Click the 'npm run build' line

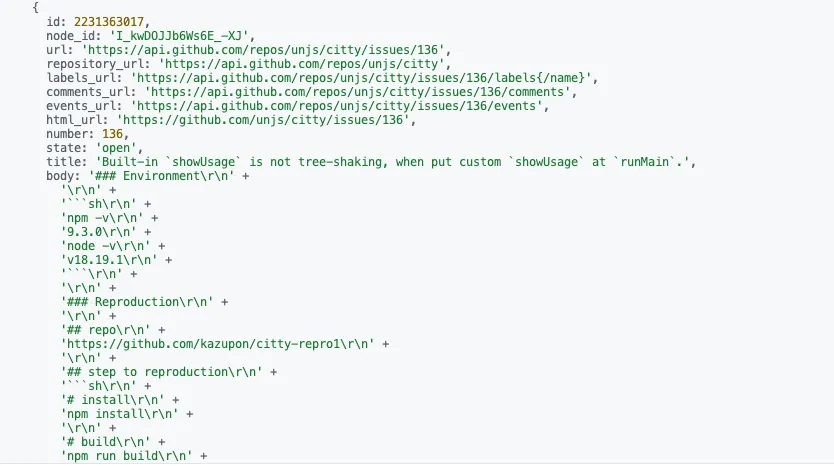click(x=126, y=456)
